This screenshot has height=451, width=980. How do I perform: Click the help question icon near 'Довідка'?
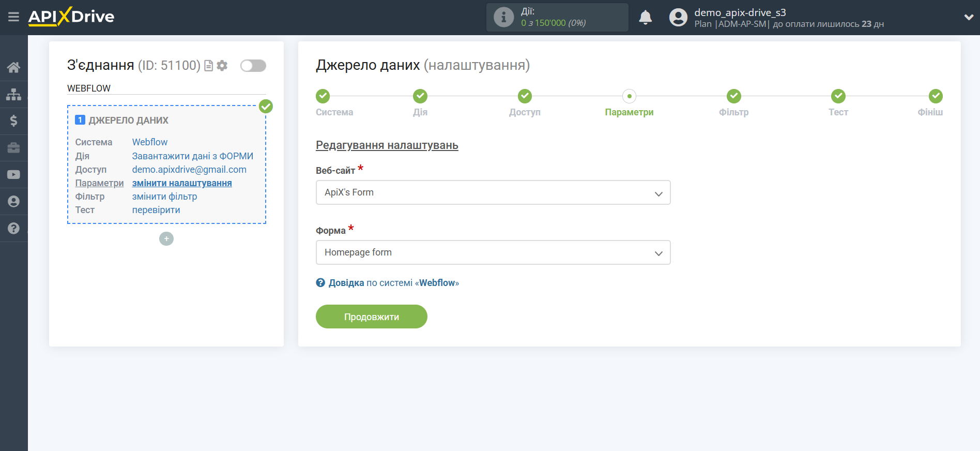[320, 283]
